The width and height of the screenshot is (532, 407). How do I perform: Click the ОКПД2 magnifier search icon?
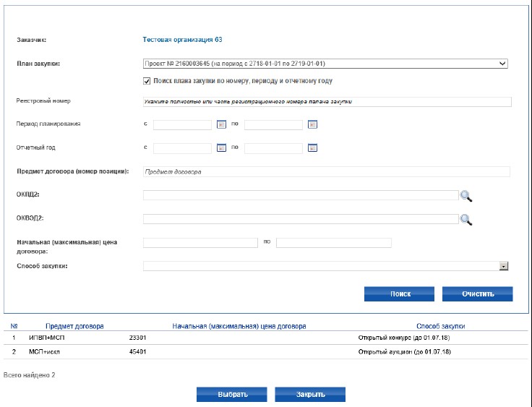(x=466, y=195)
